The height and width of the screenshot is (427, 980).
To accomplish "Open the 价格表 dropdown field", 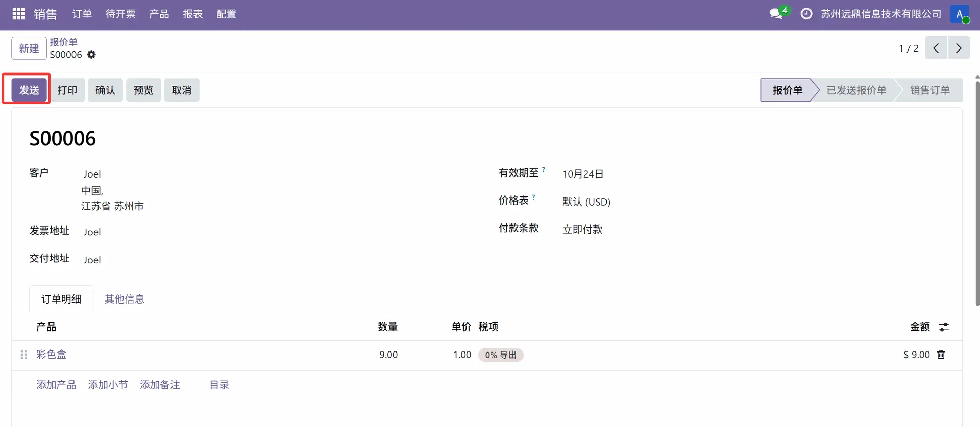I will pos(586,202).
